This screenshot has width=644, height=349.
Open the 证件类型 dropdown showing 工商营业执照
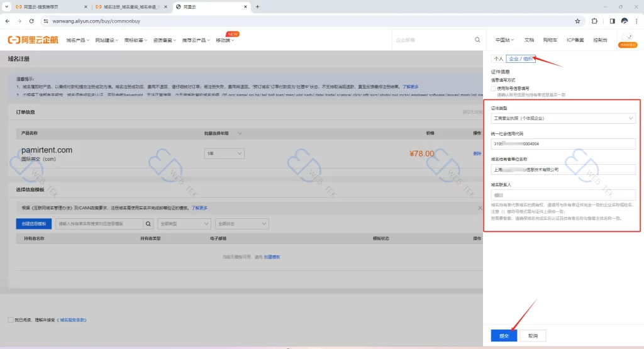[563, 118]
